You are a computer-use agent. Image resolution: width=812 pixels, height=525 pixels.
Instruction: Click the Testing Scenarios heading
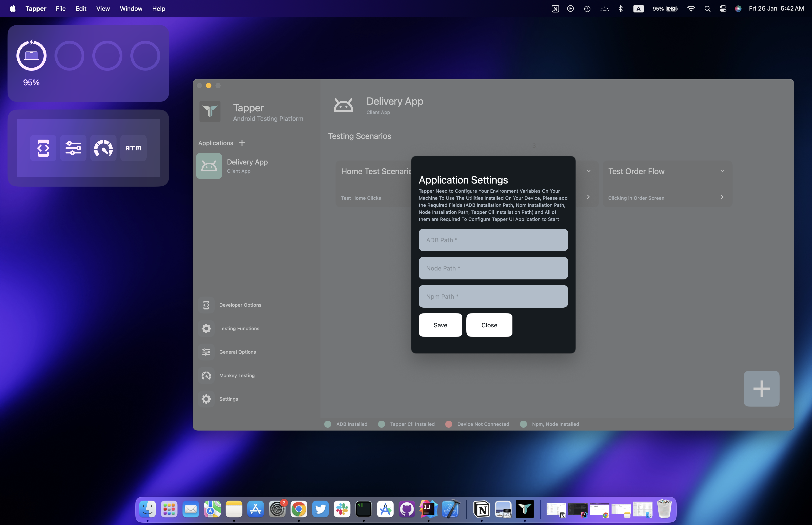pos(359,136)
